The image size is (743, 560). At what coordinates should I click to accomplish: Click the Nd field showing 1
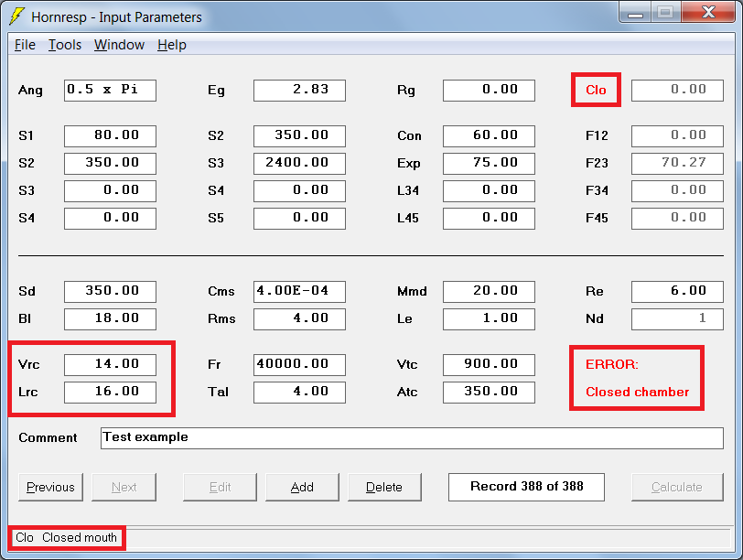pyautogui.click(x=678, y=318)
